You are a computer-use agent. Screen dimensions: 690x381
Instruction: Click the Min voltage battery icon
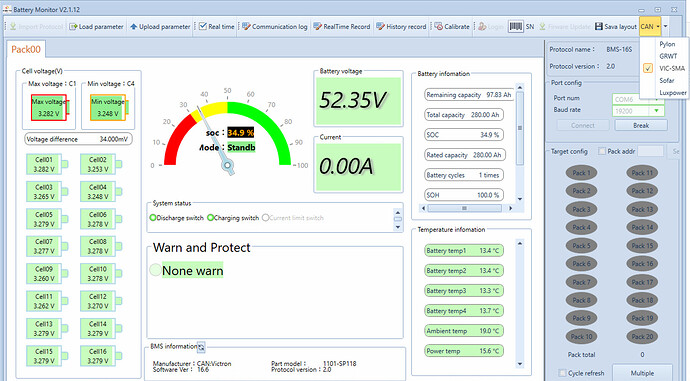pyautogui.click(x=109, y=108)
